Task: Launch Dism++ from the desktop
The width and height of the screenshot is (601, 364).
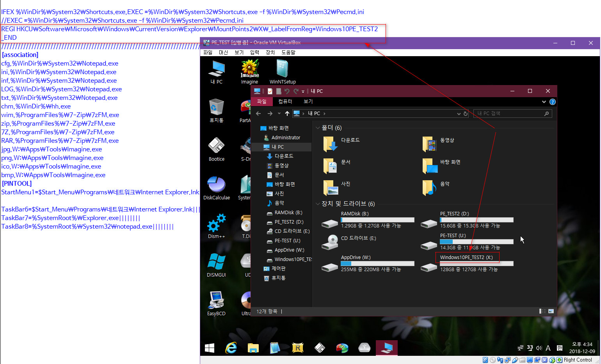Action: click(x=217, y=226)
